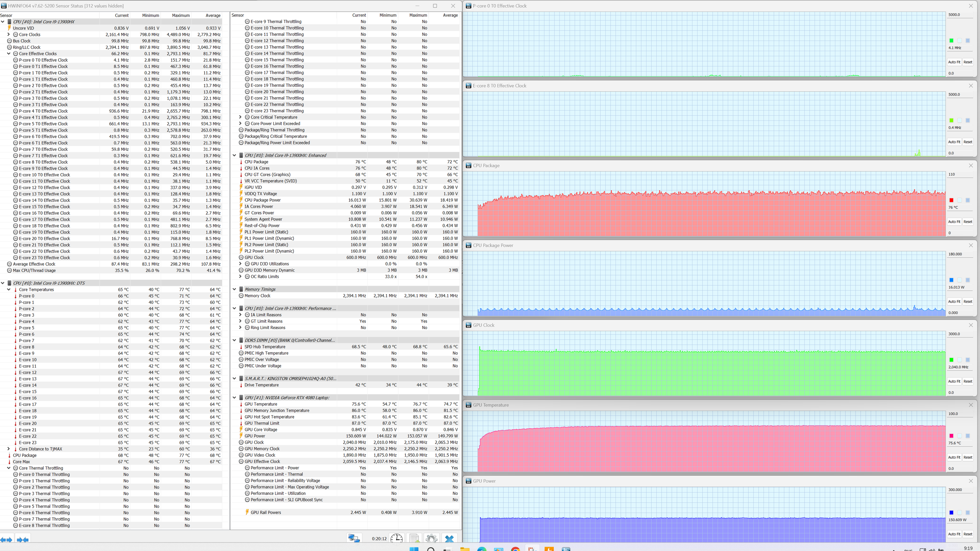
Task: Expand the Core Clocks row
Action: (x=9, y=34)
